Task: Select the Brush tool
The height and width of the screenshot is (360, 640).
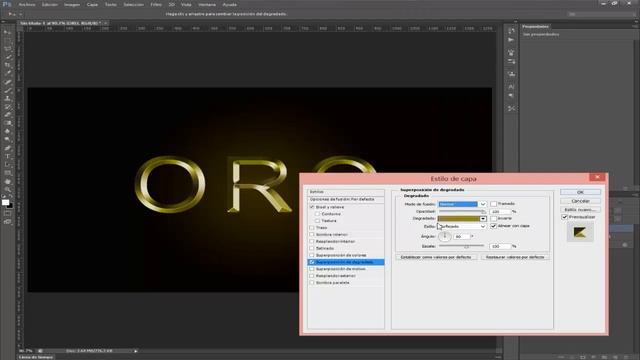Action: (7, 90)
